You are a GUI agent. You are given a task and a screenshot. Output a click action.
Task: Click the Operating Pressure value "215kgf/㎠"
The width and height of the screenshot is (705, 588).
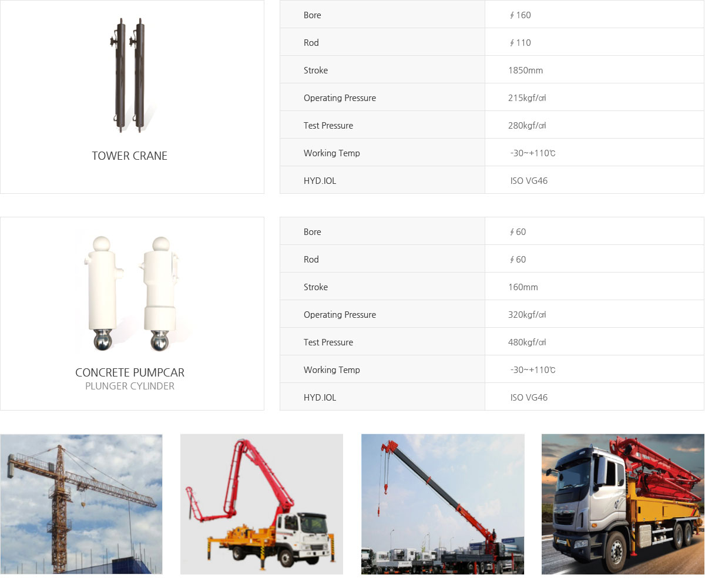point(528,98)
